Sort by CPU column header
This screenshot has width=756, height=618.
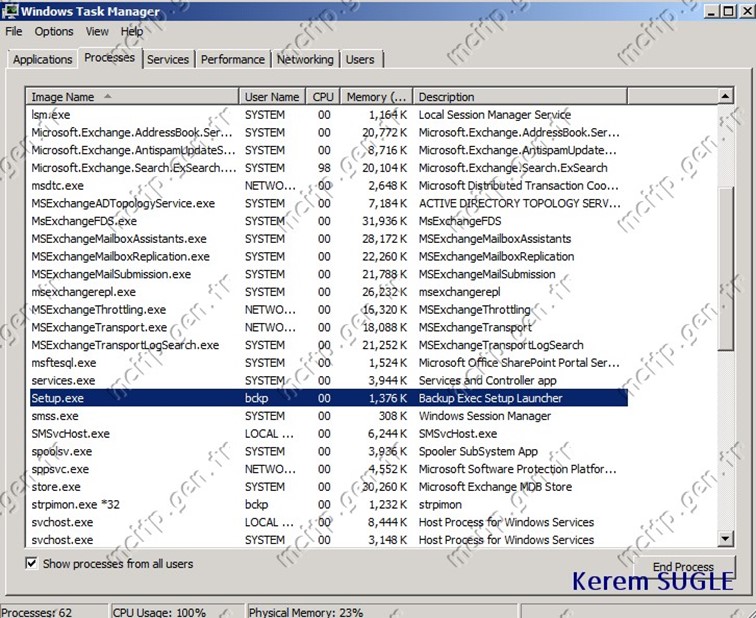pos(323,97)
